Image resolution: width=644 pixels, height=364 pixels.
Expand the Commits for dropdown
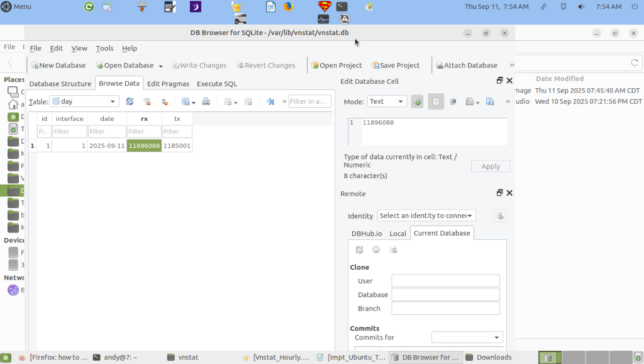467,338
